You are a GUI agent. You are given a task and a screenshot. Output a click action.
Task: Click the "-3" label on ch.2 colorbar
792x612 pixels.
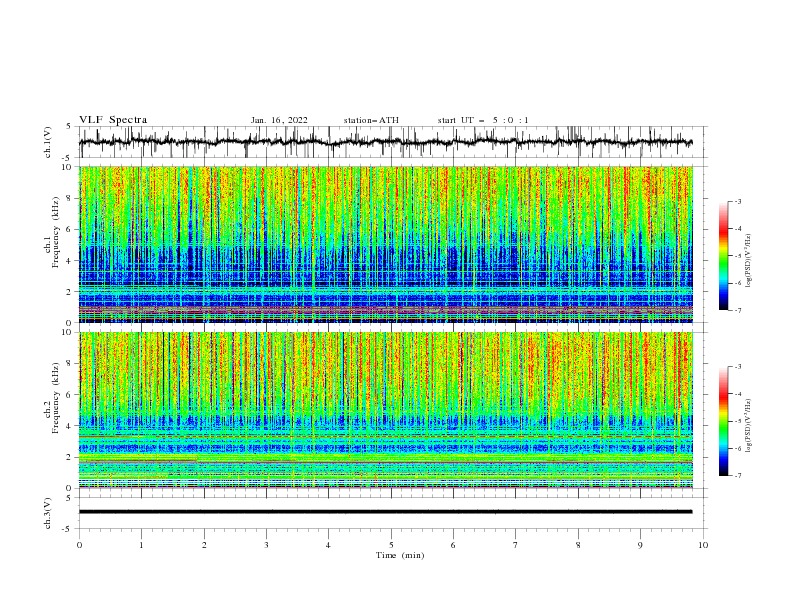click(738, 367)
